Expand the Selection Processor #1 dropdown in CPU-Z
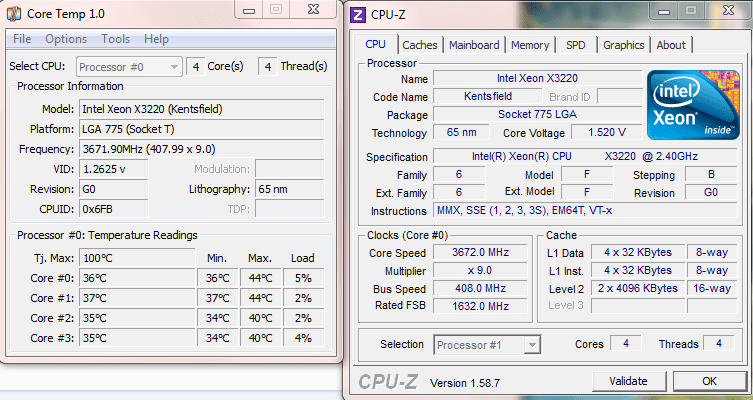Image resolution: width=753 pixels, height=400 pixels. [487, 345]
